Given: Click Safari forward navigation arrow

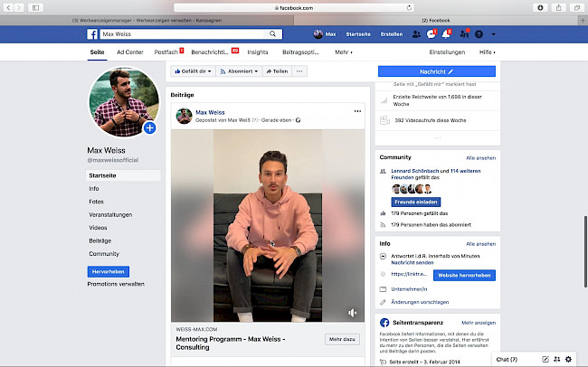Looking at the screenshot, I should click(x=19, y=7).
